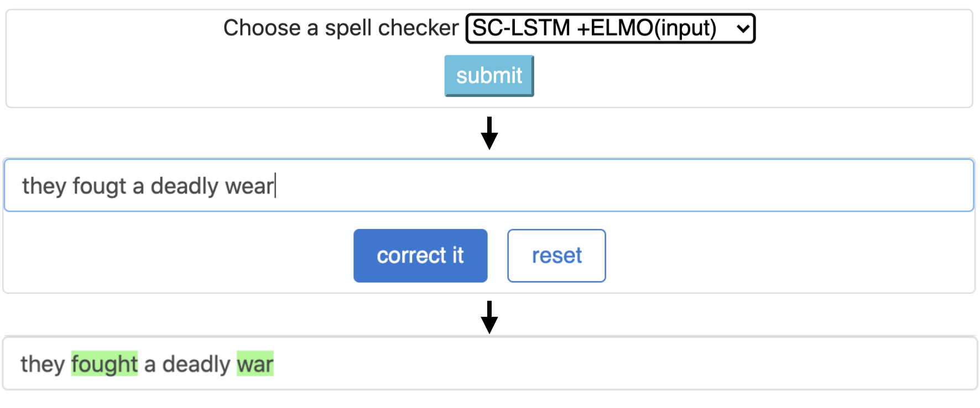Click the "Choose a spell checker" label
Image resolution: width=980 pixels, height=408 pixels.
[341, 28]
